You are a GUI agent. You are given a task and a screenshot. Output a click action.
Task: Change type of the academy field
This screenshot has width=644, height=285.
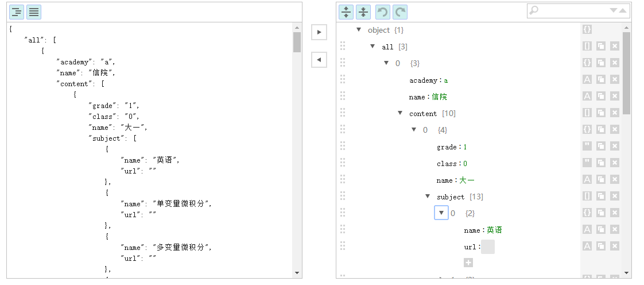tap(587, 80)
